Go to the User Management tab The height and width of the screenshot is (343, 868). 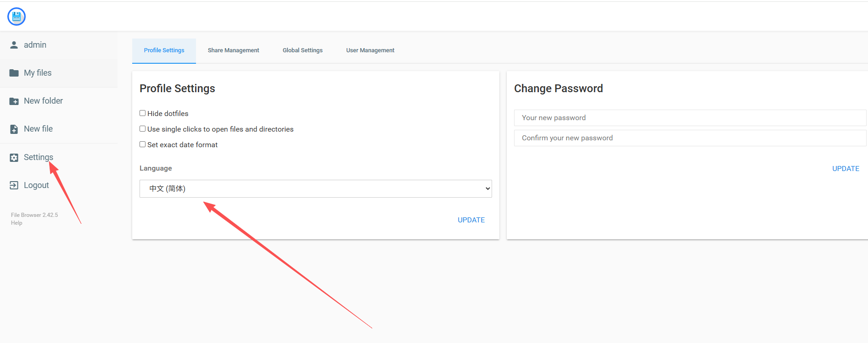click(x=370, y=50)
